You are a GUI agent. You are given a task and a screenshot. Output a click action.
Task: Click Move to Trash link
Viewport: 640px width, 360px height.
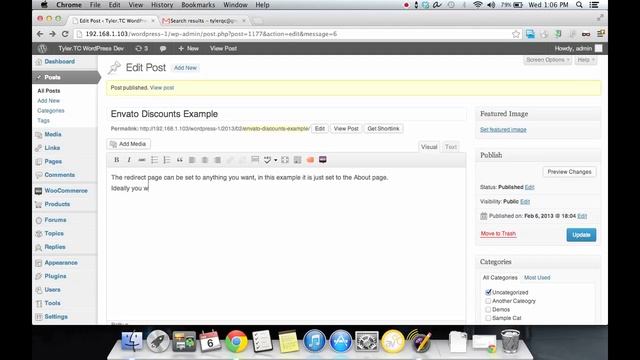[498, 233]
